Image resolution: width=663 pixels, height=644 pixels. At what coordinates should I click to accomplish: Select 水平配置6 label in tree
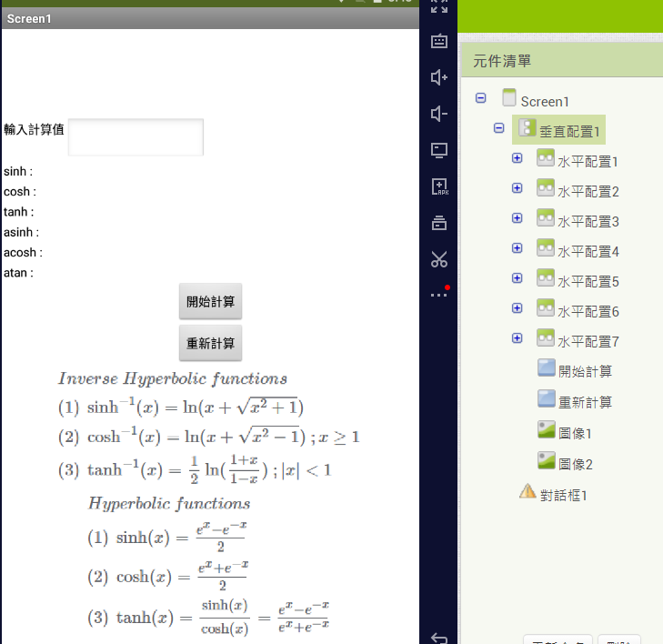[x=588, y=312]
